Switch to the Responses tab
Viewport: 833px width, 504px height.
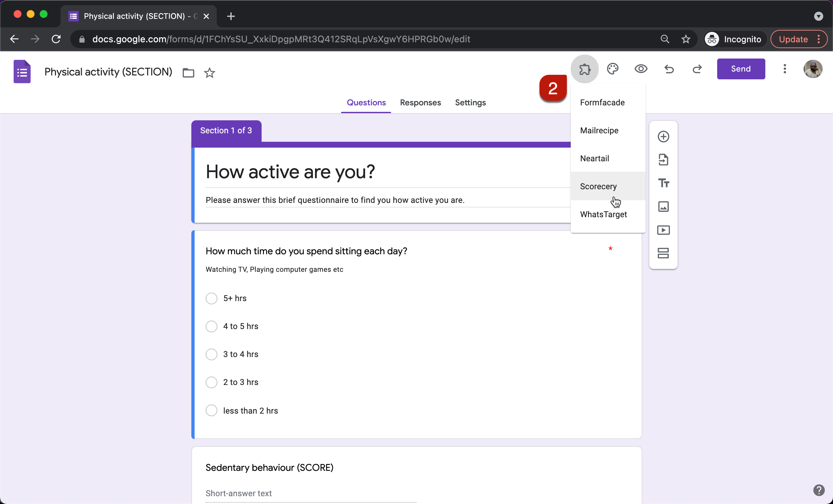[x=420, y=103]
